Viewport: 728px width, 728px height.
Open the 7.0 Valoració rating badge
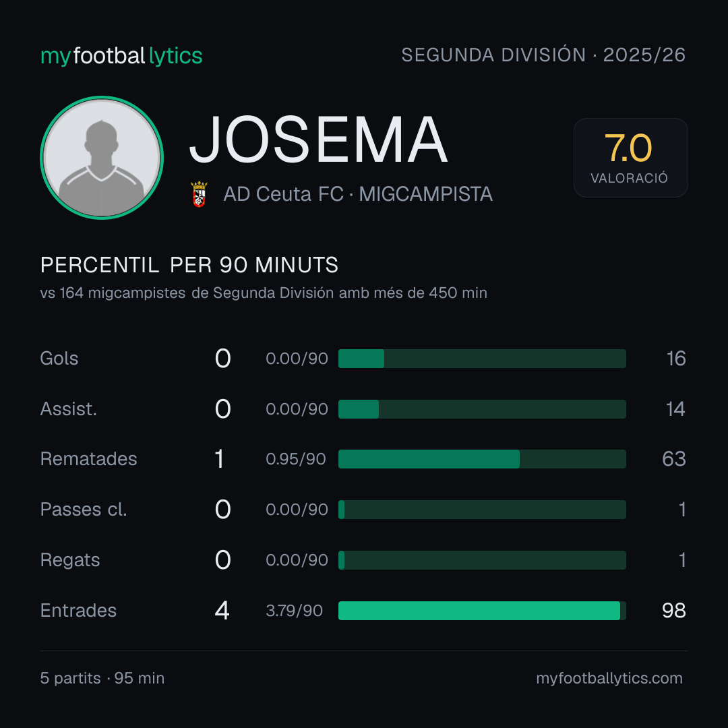[x=630, y=157]
